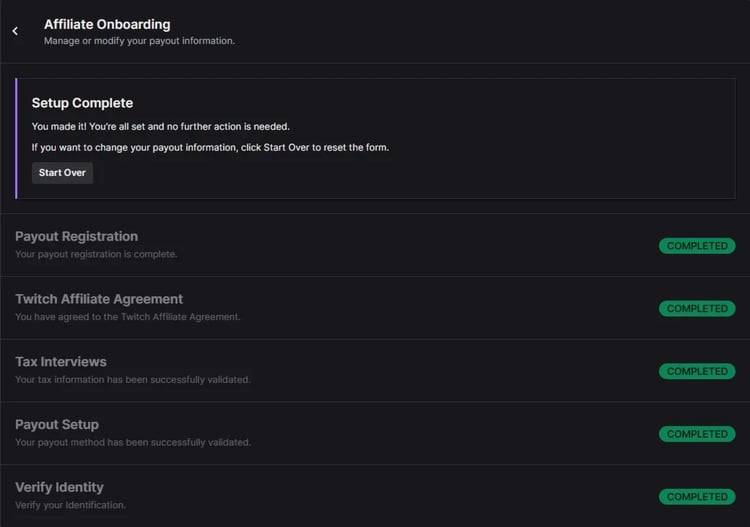Expand the Tax Interviews section
Viewport: 750px width, 527px height.
pos(61,362)
